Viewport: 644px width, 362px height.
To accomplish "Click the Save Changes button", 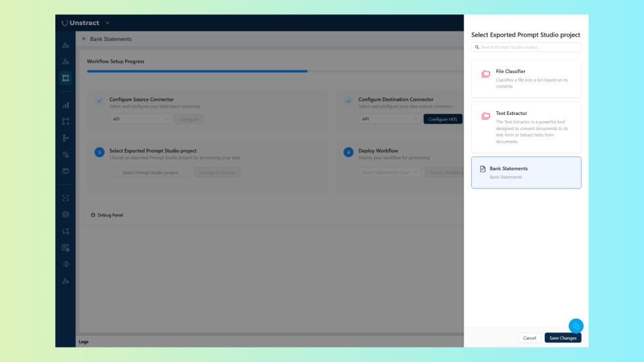I will [562, 338].
